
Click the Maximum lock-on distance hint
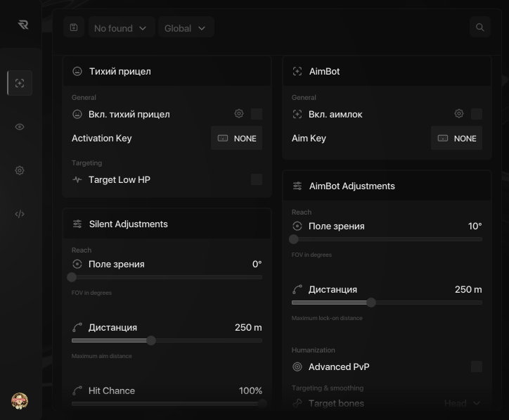327,318
